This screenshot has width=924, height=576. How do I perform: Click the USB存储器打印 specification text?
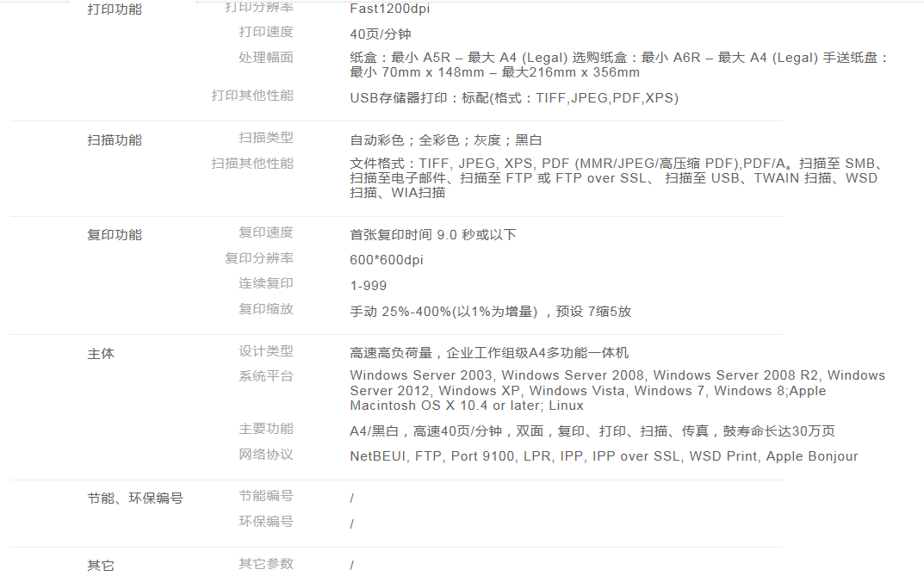tap(513, 98)
